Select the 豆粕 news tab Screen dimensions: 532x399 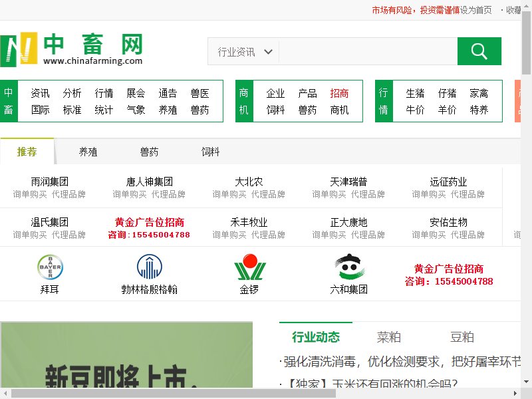462,337
